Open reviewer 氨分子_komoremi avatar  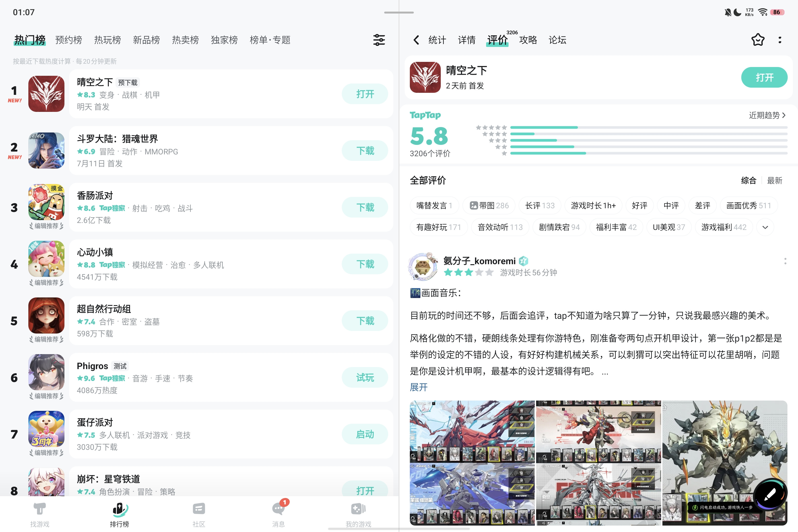coord(423,266)
